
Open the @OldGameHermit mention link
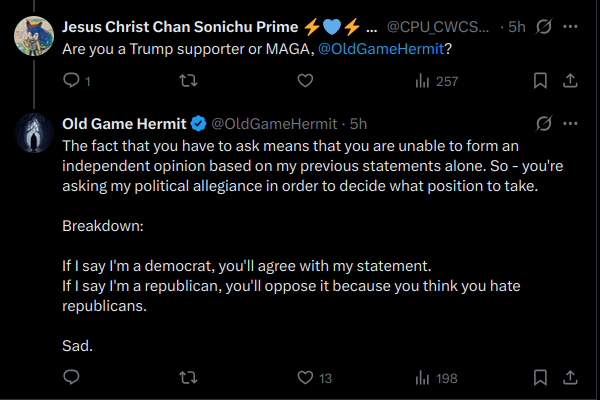click(x=381, y=49)
